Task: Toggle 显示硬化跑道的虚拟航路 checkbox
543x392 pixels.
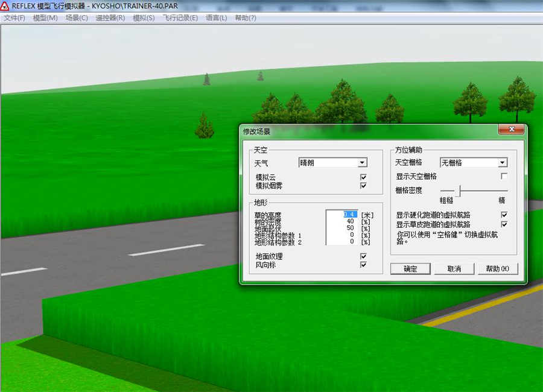Action: tap(504, 215)
